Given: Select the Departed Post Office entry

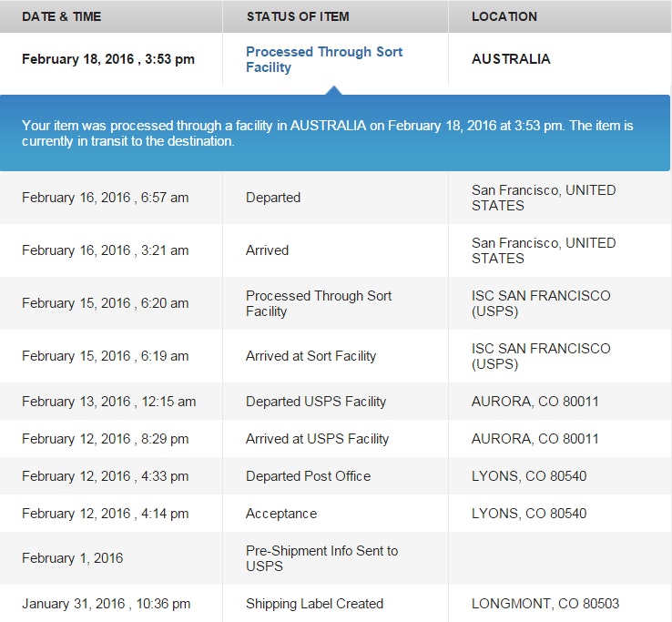Looking at the screenshot, I should pos(308,476).
